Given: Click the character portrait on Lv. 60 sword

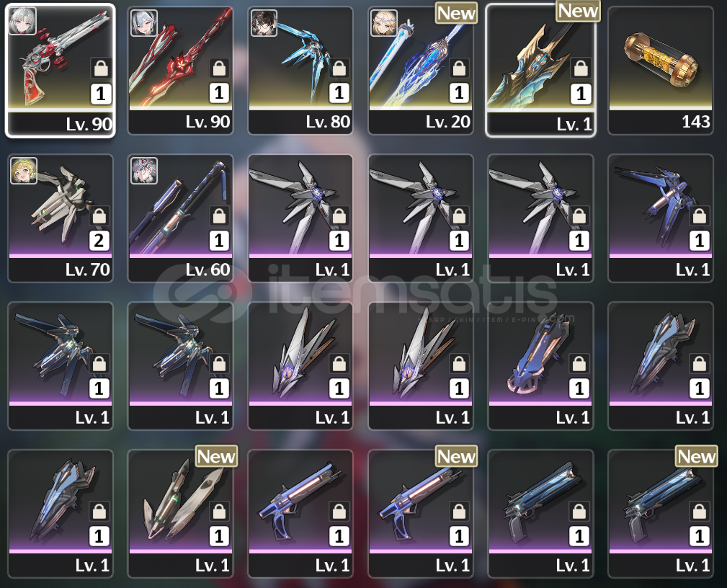Looking at the screenshot, I should click(143, 171).
